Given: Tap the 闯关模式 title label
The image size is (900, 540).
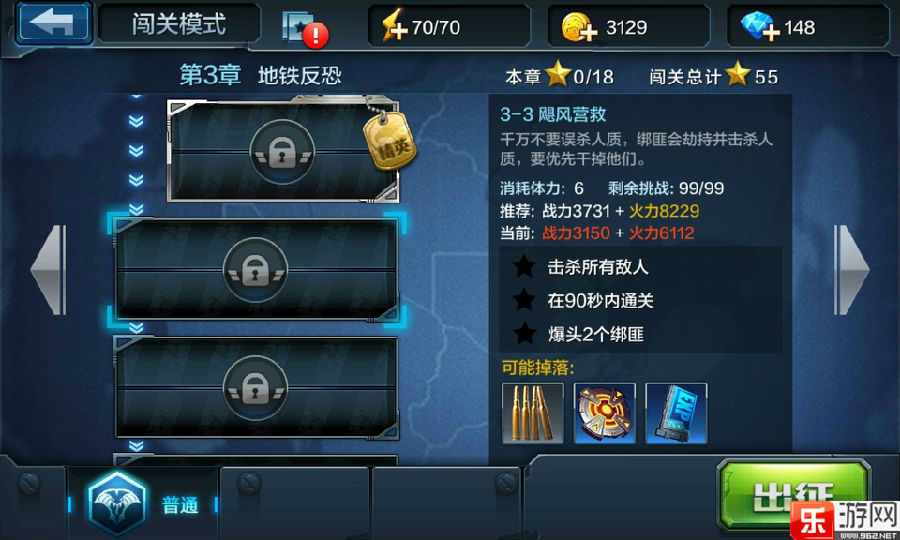Looking at the screenshot, I should (x=179, y=24).
